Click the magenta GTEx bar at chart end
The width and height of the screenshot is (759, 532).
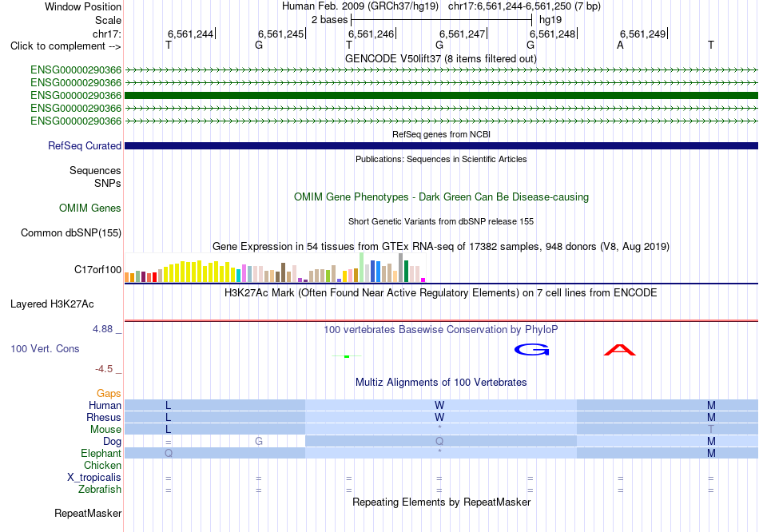(423, 280)
